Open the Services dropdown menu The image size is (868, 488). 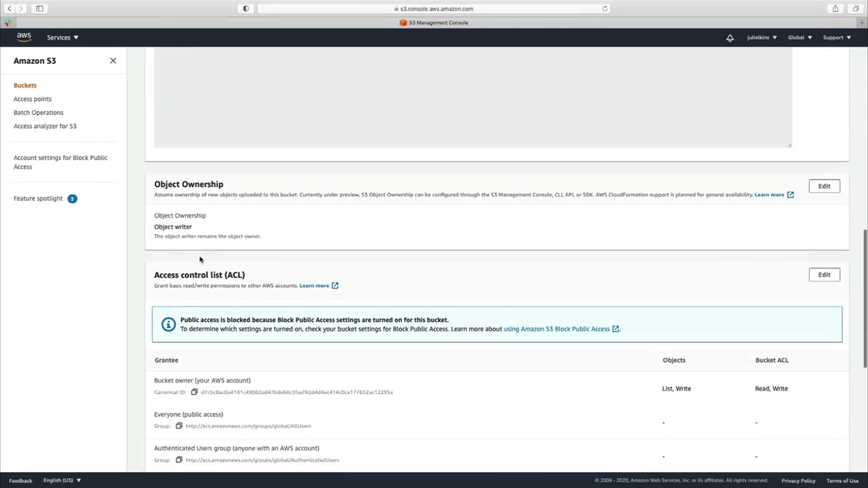pyautogui.click(x=63, y=38)
